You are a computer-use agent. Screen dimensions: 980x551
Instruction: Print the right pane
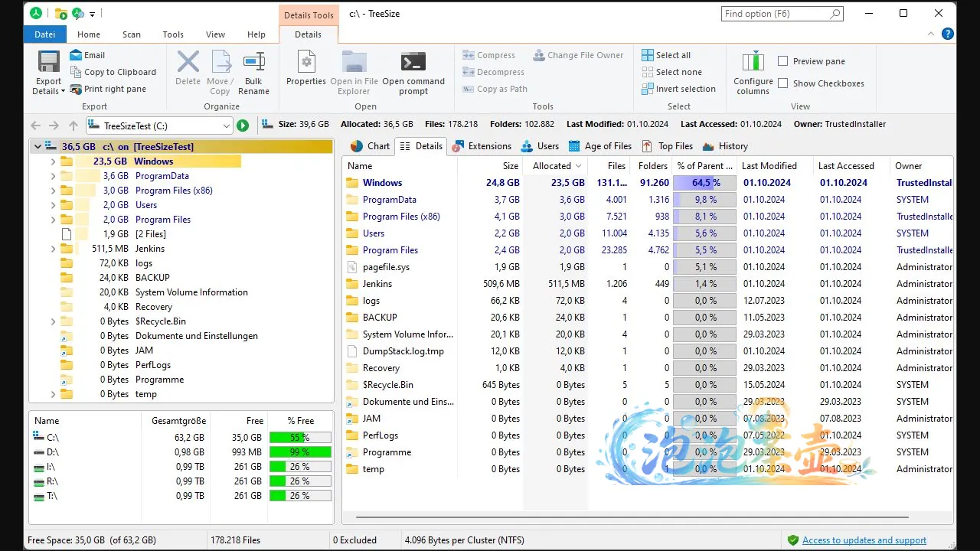[x=108, y=89]
